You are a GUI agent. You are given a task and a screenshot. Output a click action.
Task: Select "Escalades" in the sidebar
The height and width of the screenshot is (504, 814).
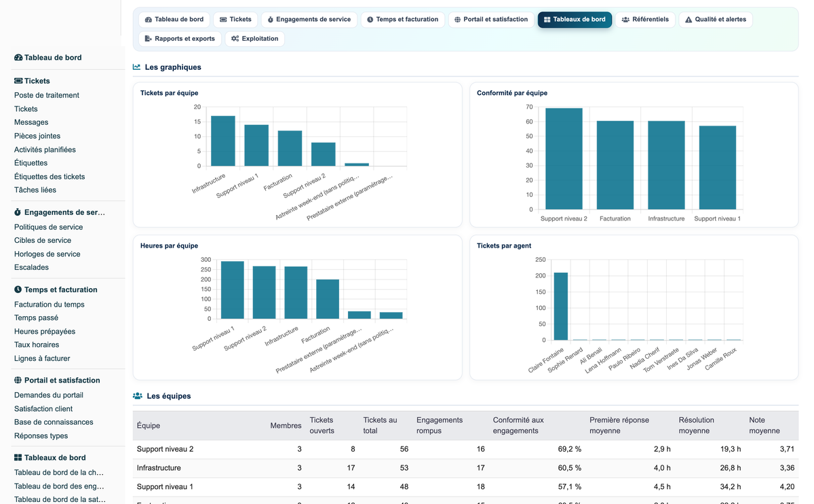click(x=31, y=268)
